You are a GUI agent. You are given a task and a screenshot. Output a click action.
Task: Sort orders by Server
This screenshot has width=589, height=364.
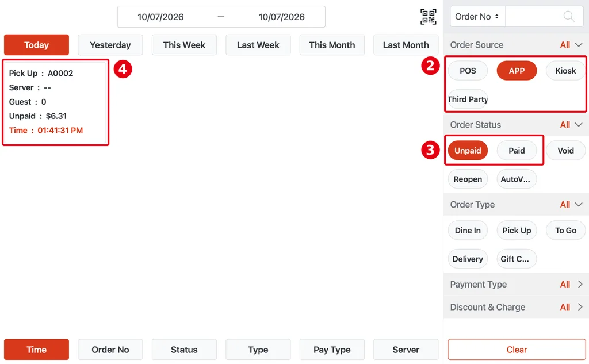tap(406, 350)
